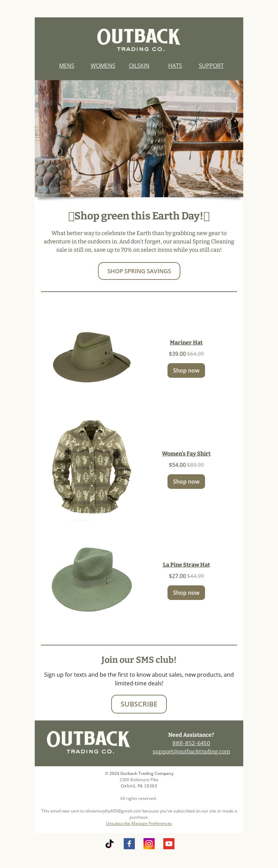The width and height of the screenshot is (278, 868).
Task: Click the Outback logo in the footer
Action: (x=88, y=742)
